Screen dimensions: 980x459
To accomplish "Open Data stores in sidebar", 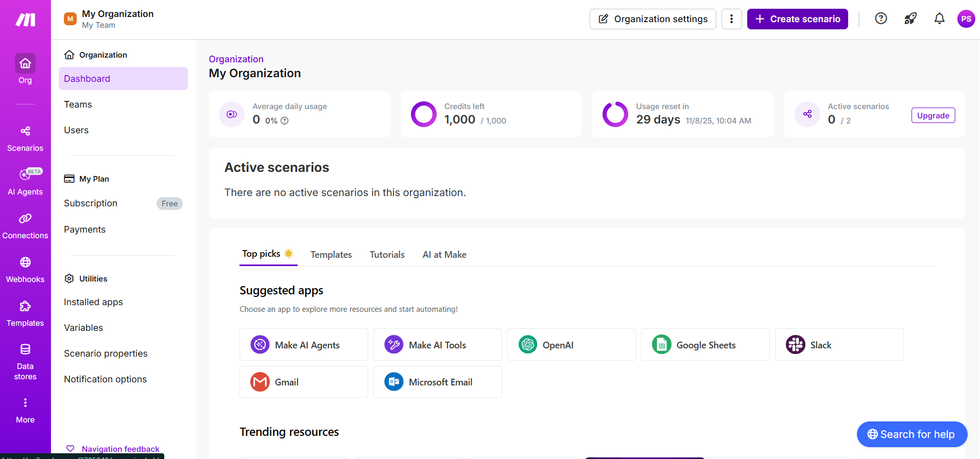I will click(x=25, y=362).
